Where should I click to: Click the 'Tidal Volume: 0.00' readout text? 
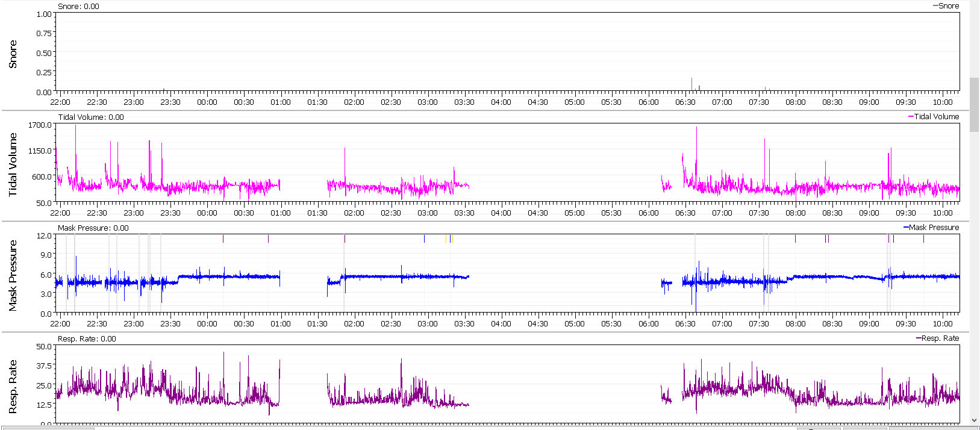point(91,117)
